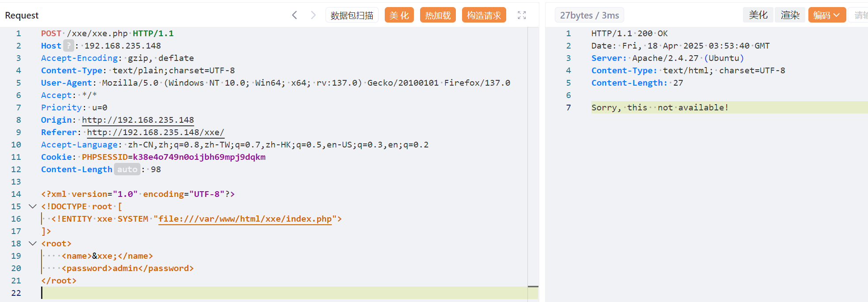Click the Priority header u=0 line

click(74, 108)
